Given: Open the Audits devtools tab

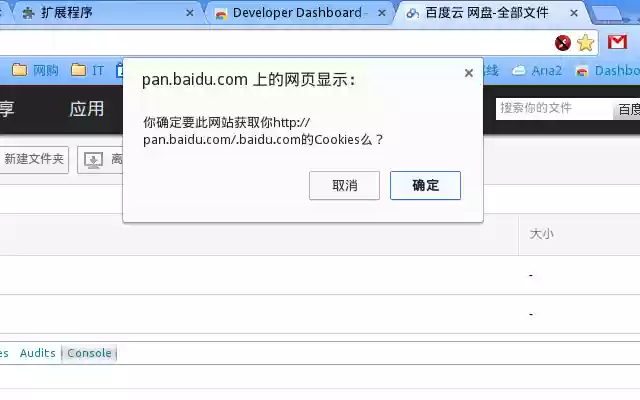Looking at the screenshot, I should click(38, 353).
